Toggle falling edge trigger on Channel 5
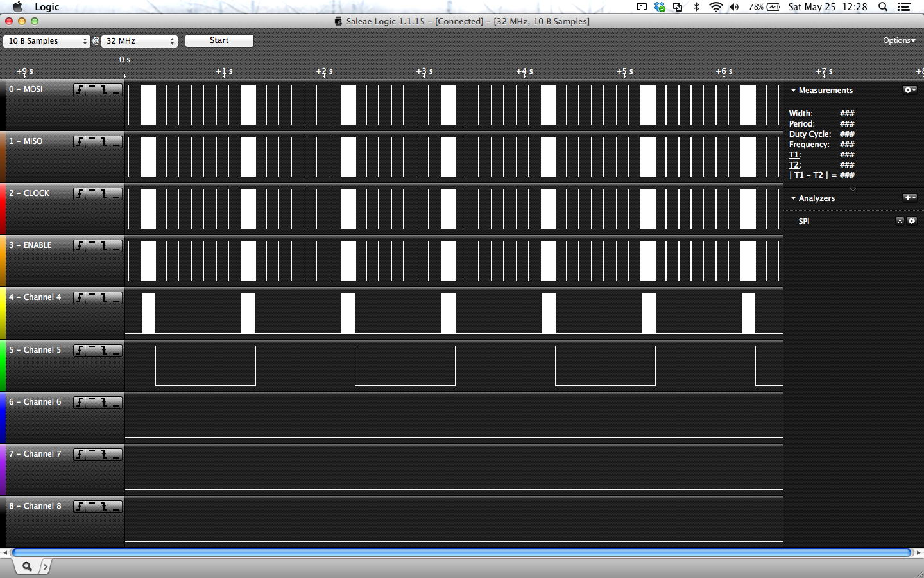 [x=104, y=351]
